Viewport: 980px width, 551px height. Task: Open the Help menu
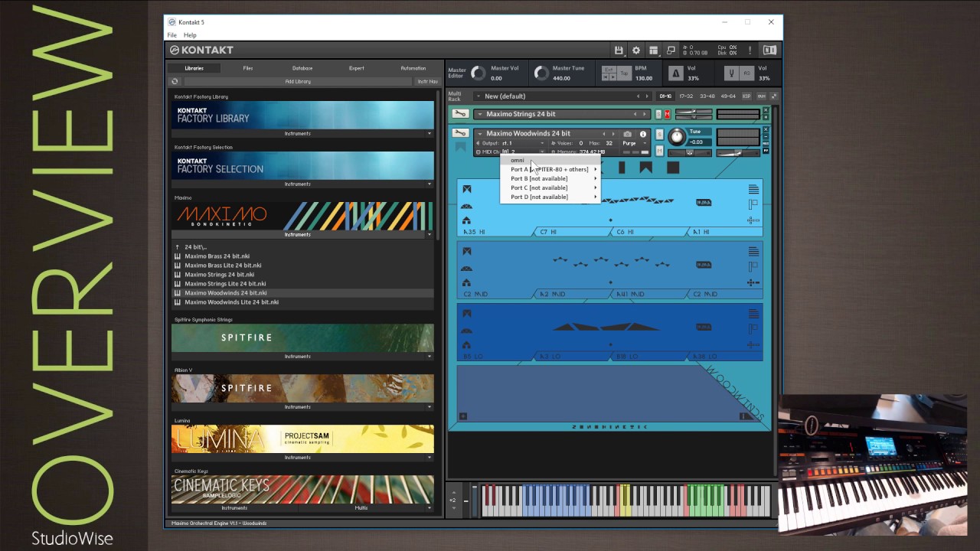click(x=190, y=35)
